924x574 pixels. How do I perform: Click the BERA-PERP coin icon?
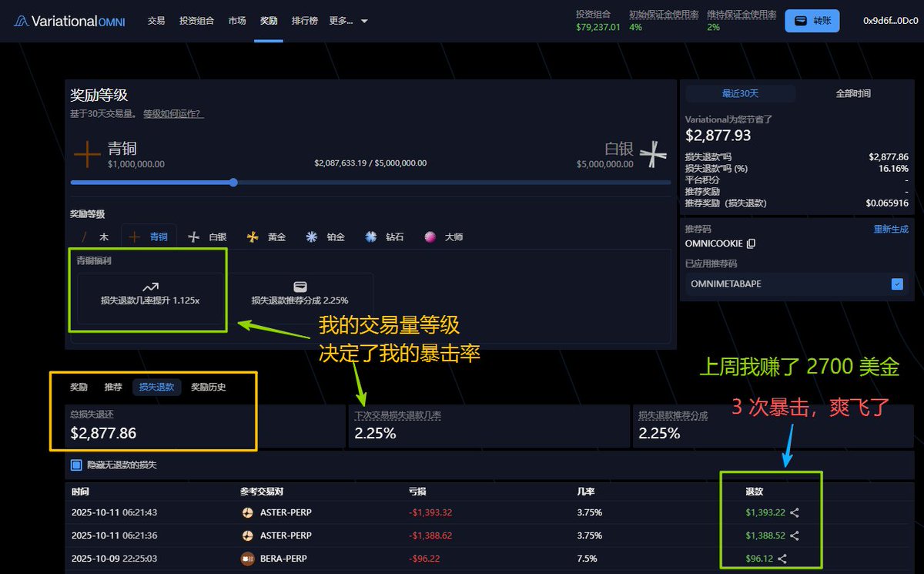(247, 559)
